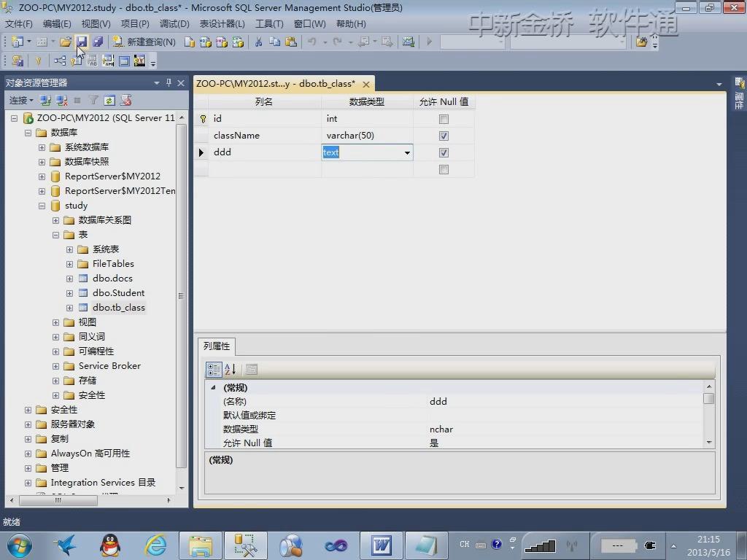Expand the dbo.docs table node
This screenshot has height=560, width=747.
69,279
